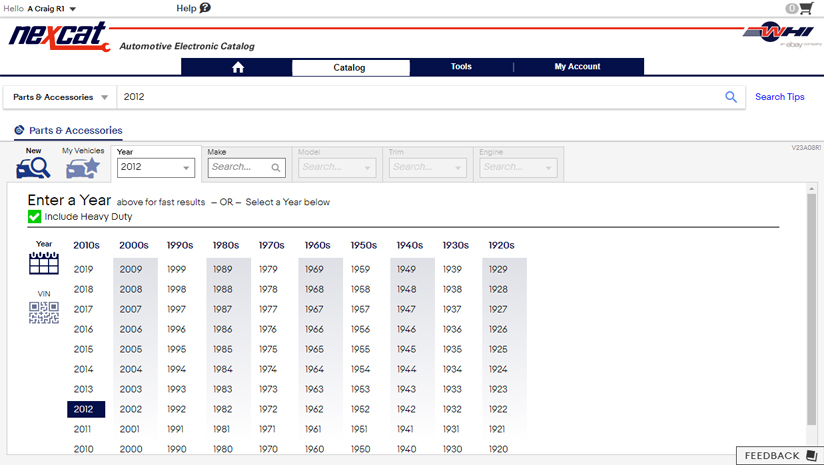Open My Vehicles car star icon

click(83, 168)
